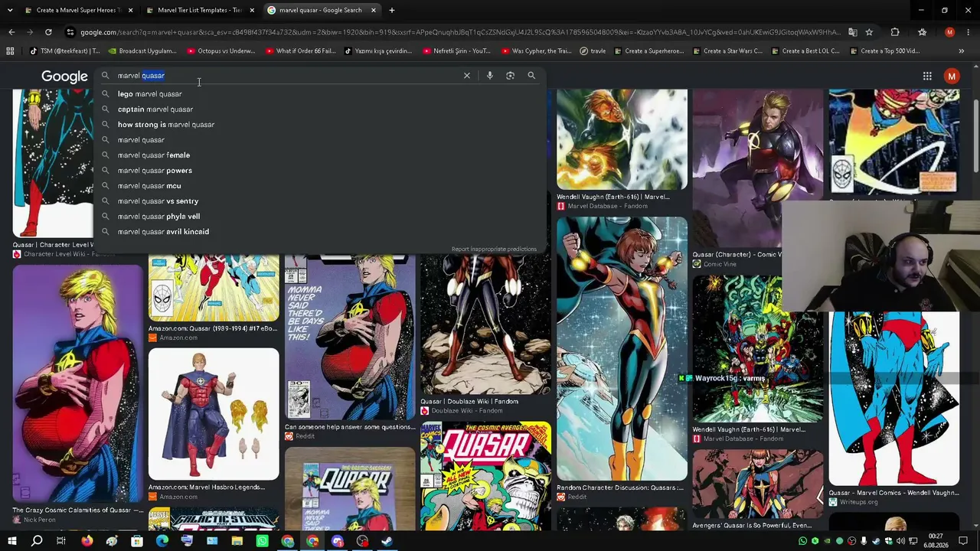Screen dimensions: 980x551
Task: Open a new browser tab
Action: [x=391, y=10]
